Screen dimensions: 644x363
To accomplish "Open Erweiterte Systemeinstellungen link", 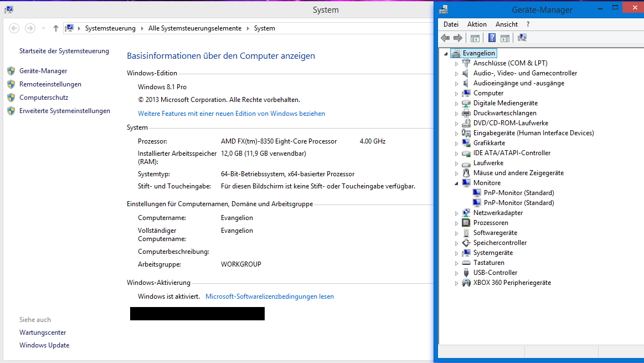I will (64, 111).
